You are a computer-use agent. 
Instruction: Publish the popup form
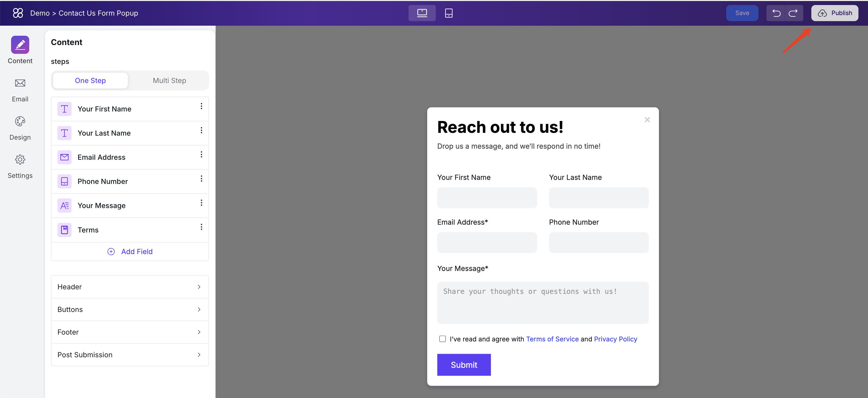tap(835, 13)
